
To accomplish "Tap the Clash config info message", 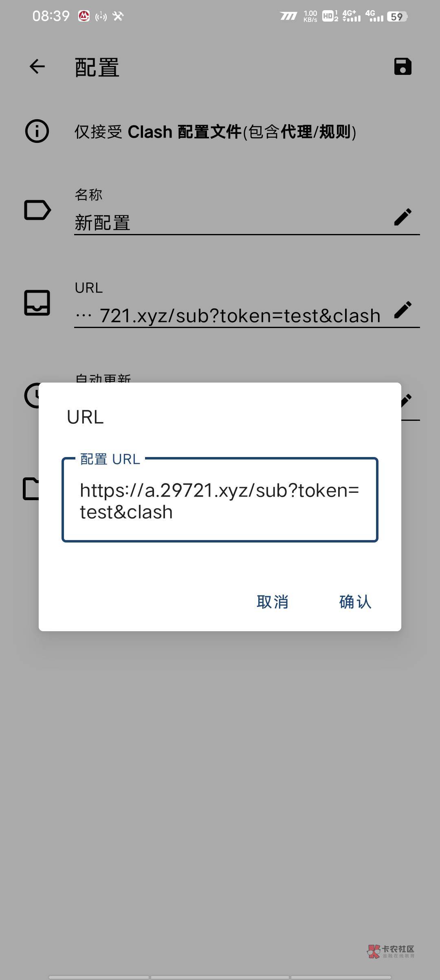I will (215, 132).
